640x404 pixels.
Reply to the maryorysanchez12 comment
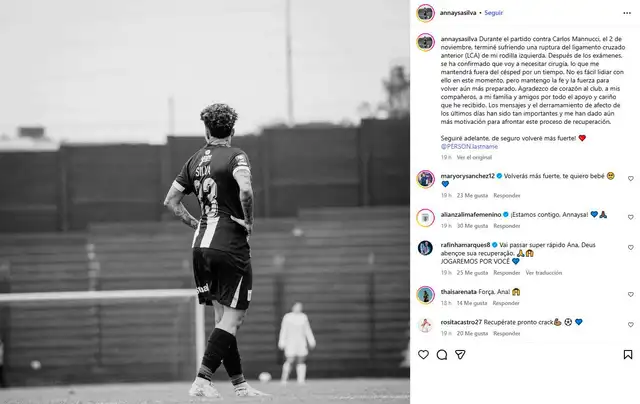coord(507,195)
